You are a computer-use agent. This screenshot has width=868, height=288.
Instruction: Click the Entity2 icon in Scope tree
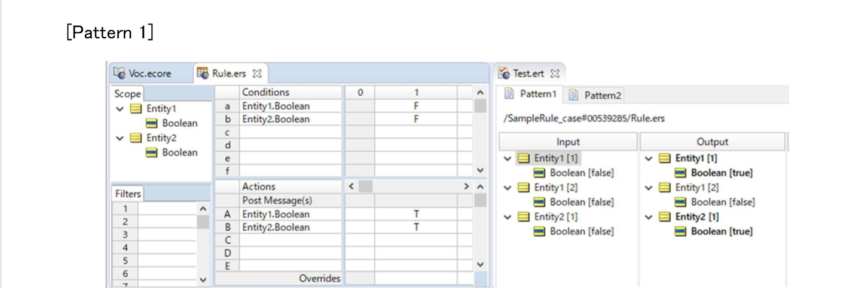pos(136,138)
